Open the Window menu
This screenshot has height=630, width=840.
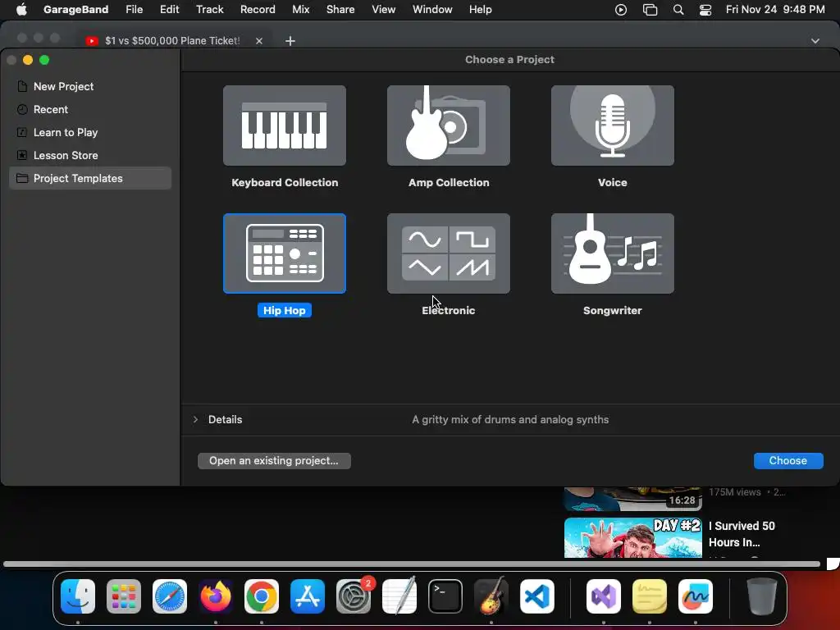coord(432,9)
